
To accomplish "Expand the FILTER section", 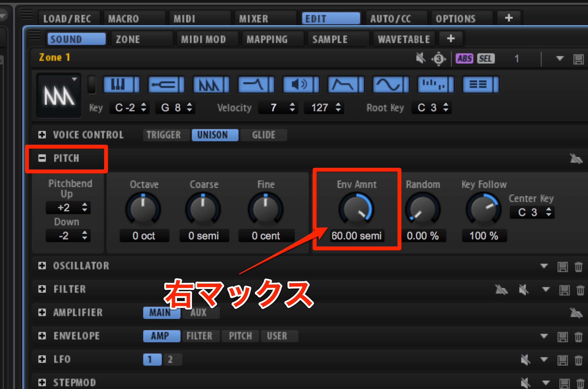I will point(42,289).
